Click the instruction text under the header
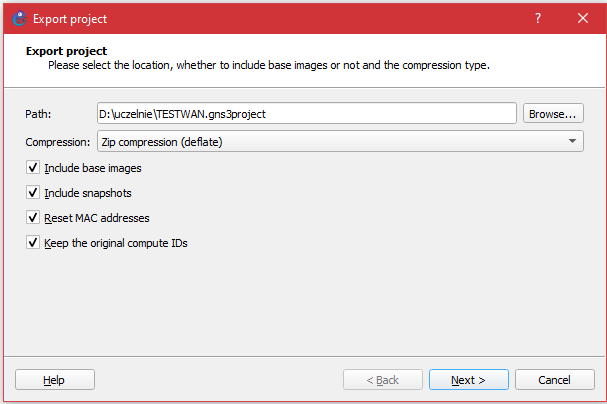The width and height of the screenshot is (607, 404). [x=268, y=65]
